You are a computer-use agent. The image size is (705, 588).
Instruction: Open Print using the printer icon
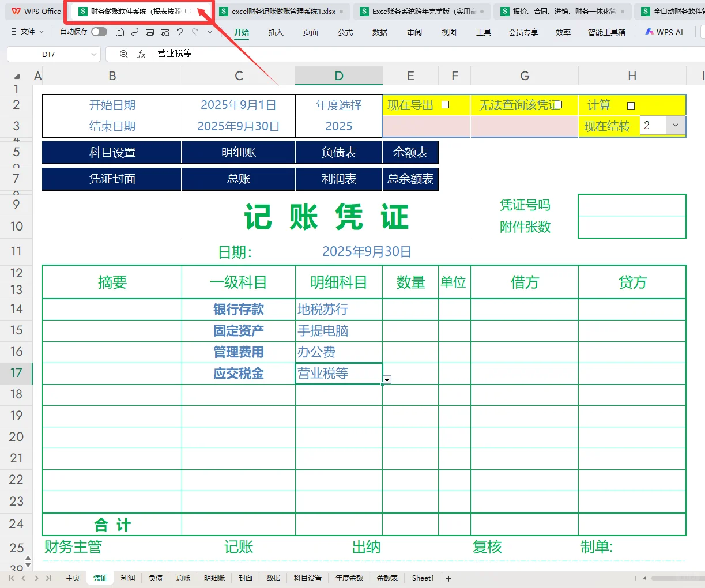tap(150, 32)
